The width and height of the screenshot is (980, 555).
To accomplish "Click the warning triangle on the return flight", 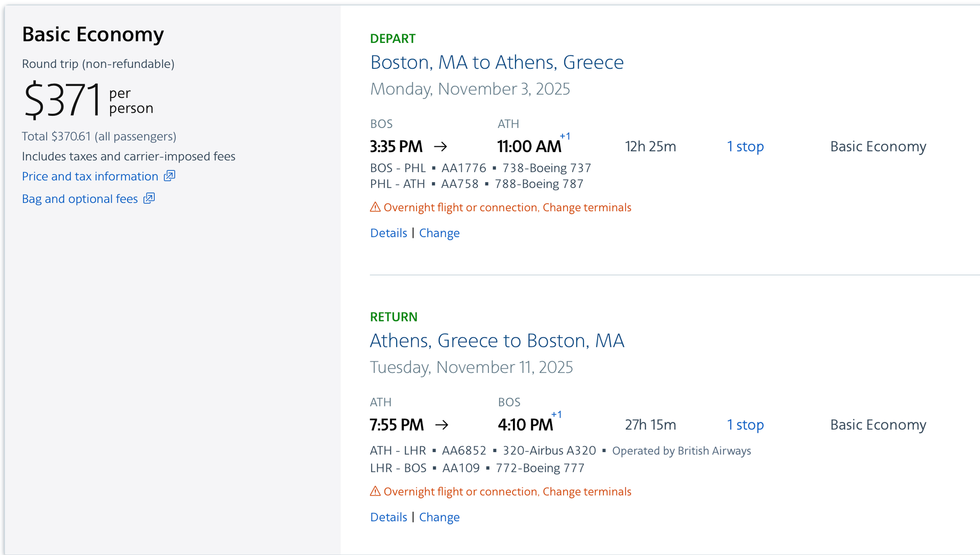I will tap(375, 491).
